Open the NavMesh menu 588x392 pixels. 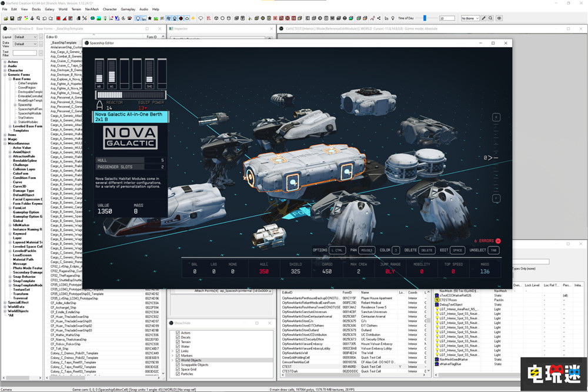click(92, 9)
